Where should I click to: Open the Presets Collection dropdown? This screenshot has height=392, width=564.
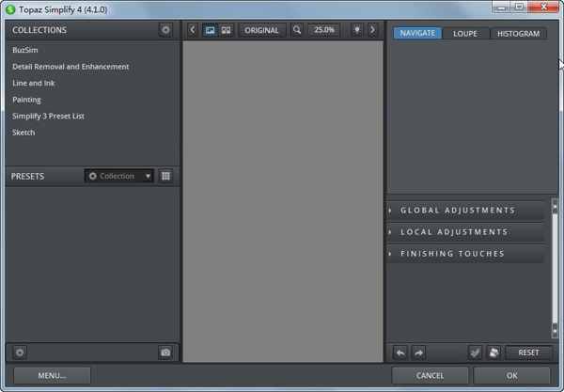click(x=119, y=176)
